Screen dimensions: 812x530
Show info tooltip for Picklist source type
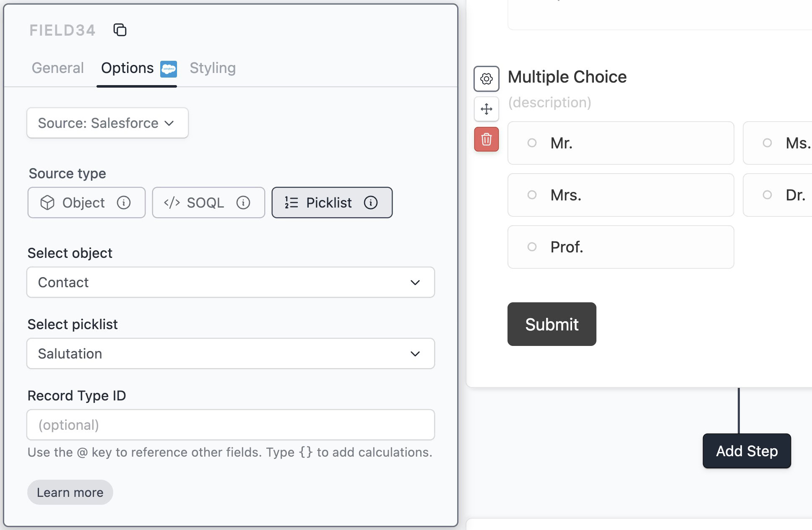point(371,203)
